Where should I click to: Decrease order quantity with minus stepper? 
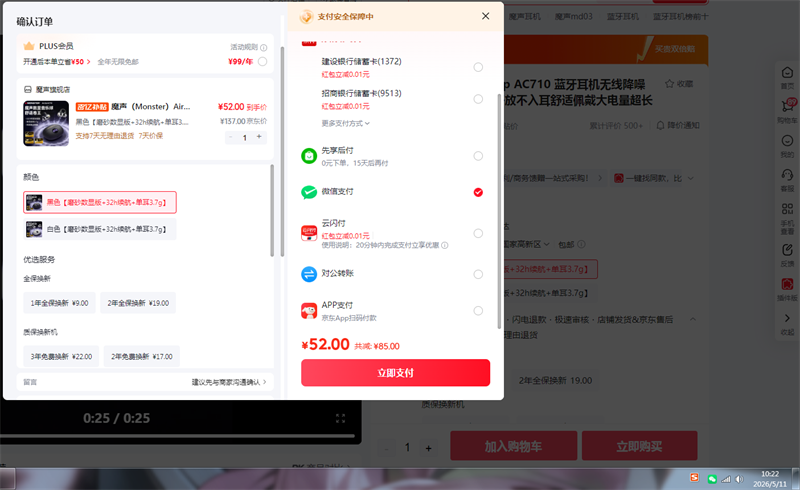[x=231, y=137]
